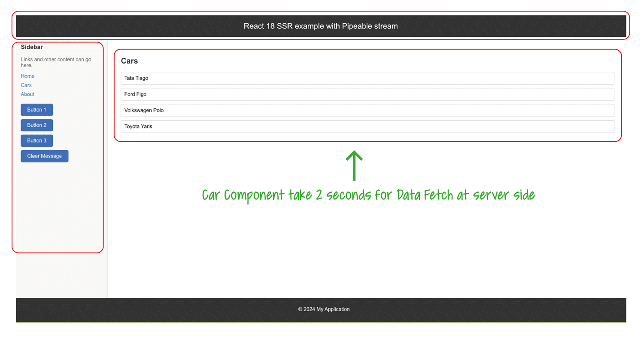The width and height of the screenshot is (644, 337).
Task: Select the Volkswagen Polo list item
Action: point(367,110)
